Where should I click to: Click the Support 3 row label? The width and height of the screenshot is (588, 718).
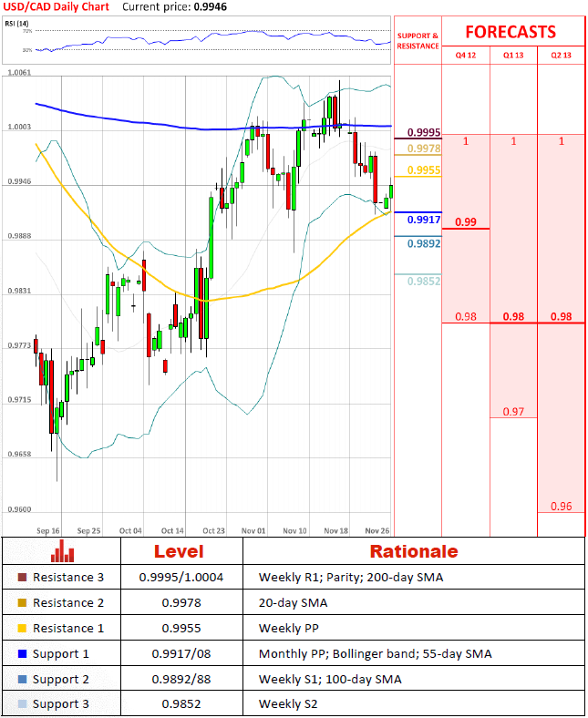(x=60, y=703)
